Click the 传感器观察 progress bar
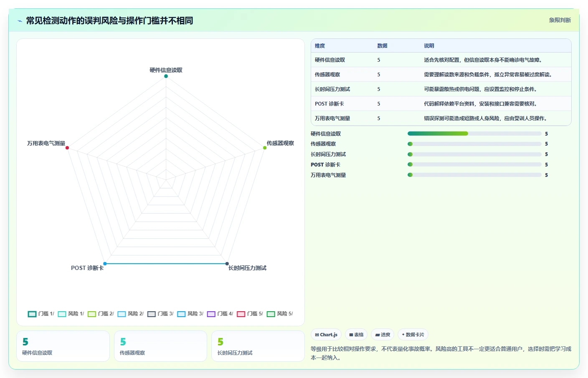This screenshot has height=378, width=588. (x=474, y=144)
